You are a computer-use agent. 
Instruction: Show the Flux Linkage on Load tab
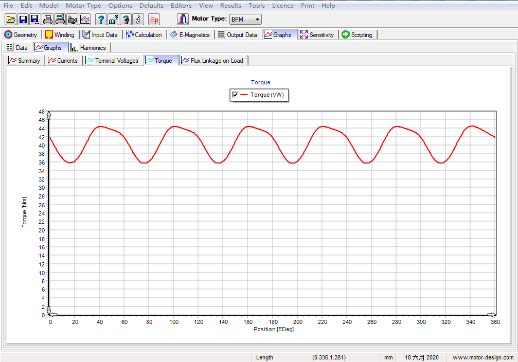pyautogui.click(x=213, y=60)
